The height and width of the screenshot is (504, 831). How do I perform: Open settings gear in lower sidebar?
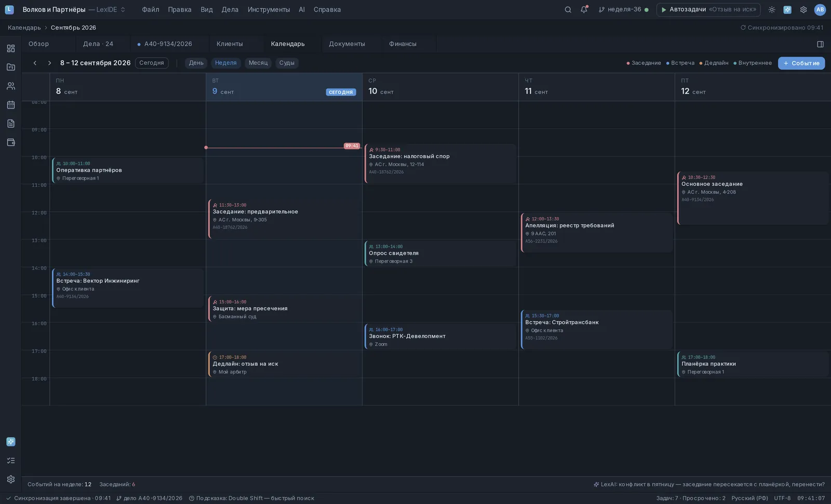(11, 479)
